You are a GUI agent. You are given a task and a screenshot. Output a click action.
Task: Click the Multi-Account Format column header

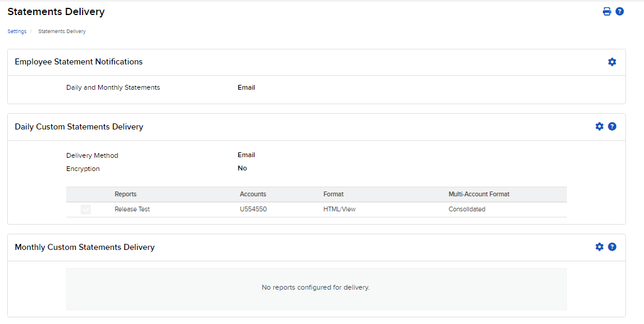click(x=479, y=195)
